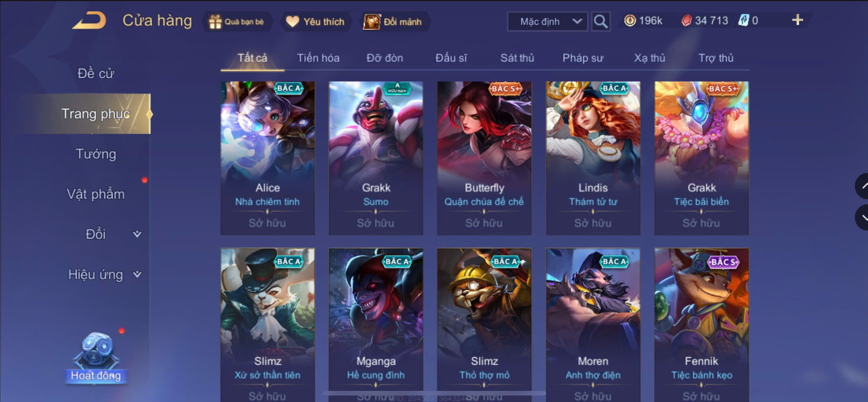Viewport: 868px width, 402px height.
Task: Click the red ruby balance 34 713
Action: [705, 21]
